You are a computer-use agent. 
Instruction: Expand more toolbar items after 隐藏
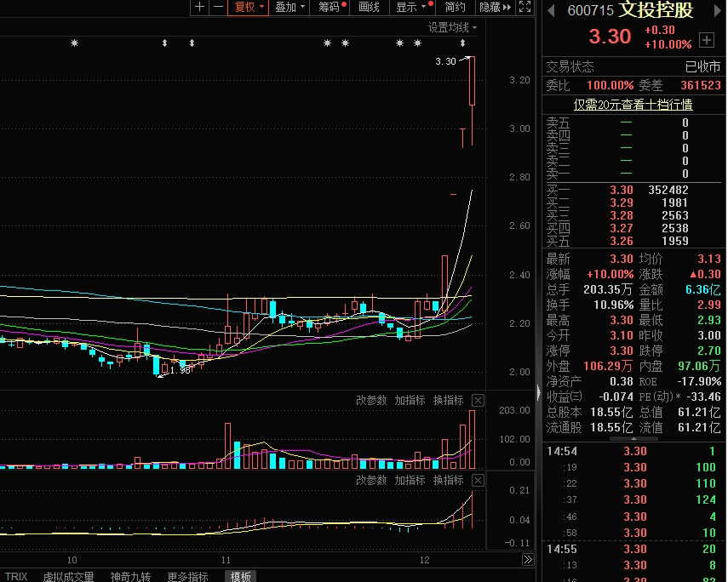coord(507,8)
